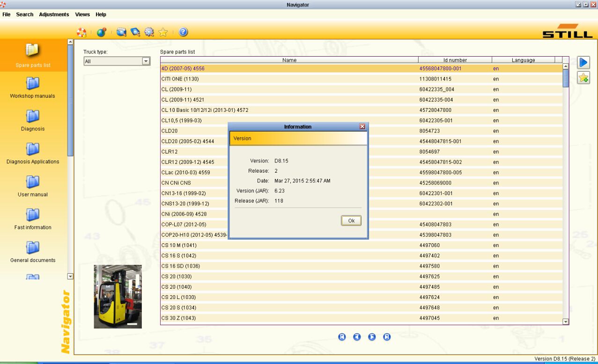598x364 pixels.
Task: Sort by the Name column header
Action: coord(289,60)
